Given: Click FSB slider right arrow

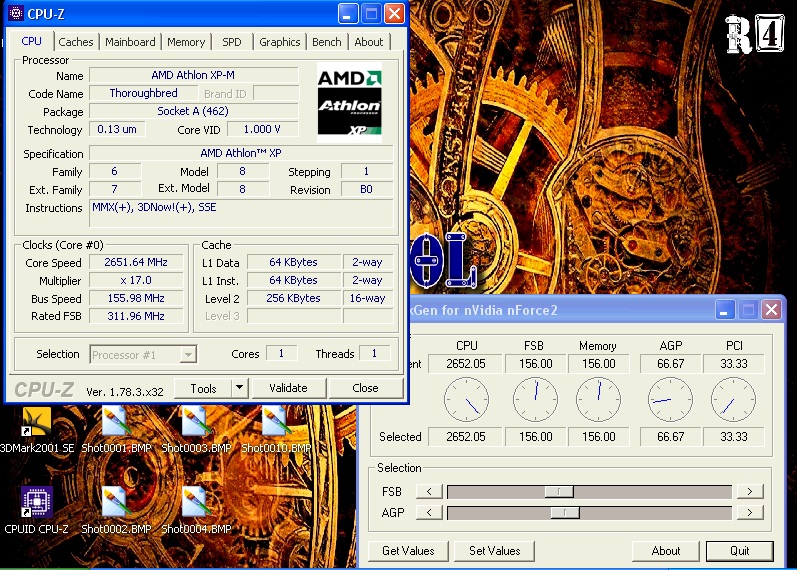Looking at the screenshot, I should pyautogui.click(x=750, y=491).
